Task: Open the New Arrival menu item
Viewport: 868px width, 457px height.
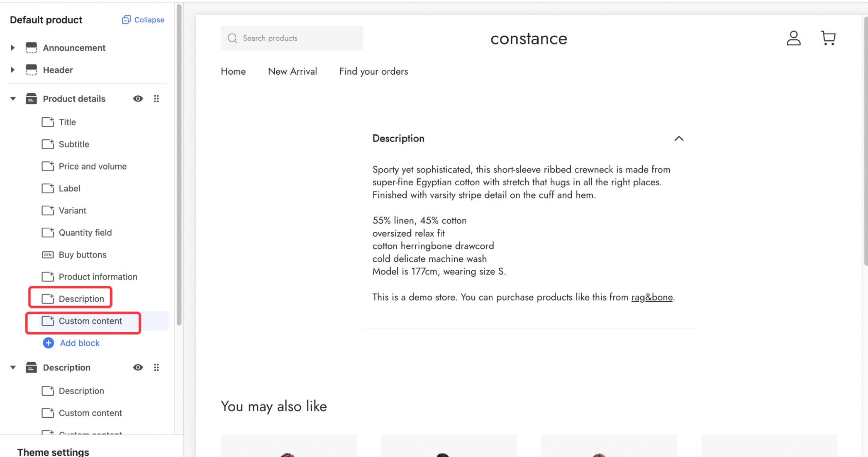Action: (x=292, y=71)
